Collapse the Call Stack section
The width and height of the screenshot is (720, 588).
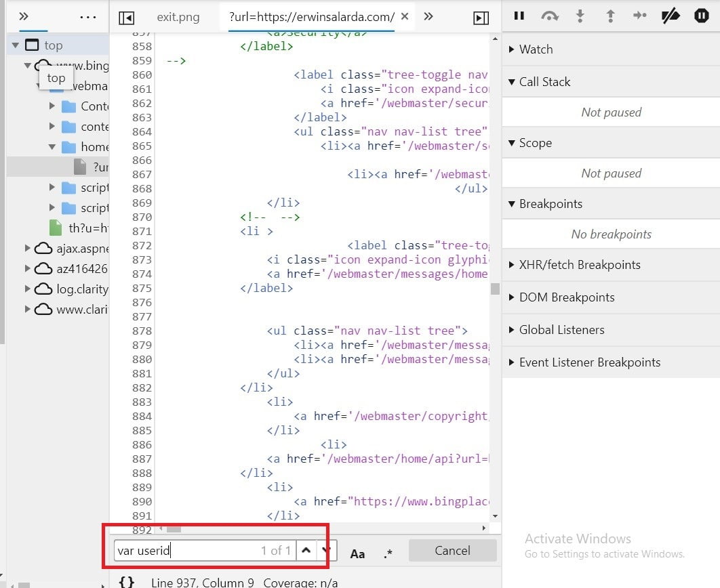click(513, 82)
